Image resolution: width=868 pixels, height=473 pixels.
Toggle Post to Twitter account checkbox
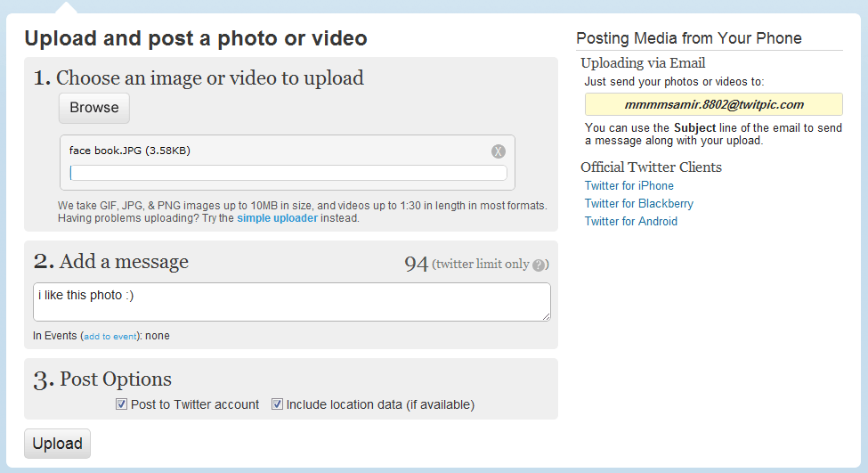(121, 404)
